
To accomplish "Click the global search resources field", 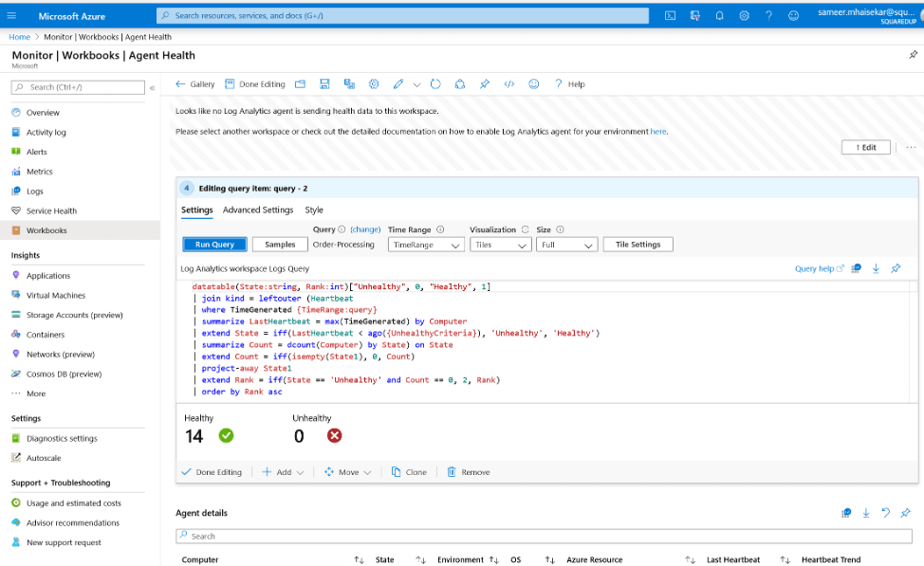I will point(402,16).
